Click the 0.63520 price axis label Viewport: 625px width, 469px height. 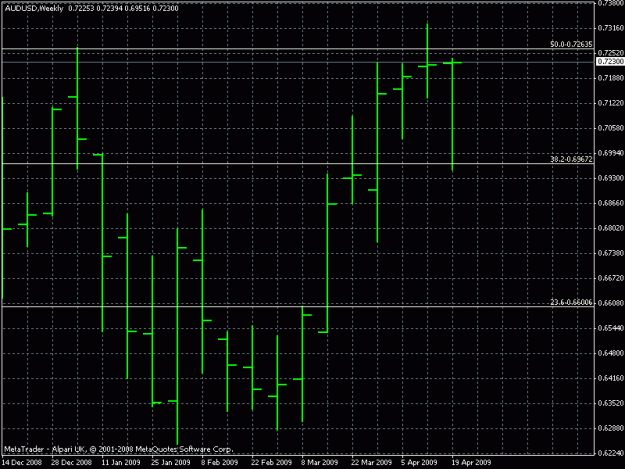tap(610, 403)
